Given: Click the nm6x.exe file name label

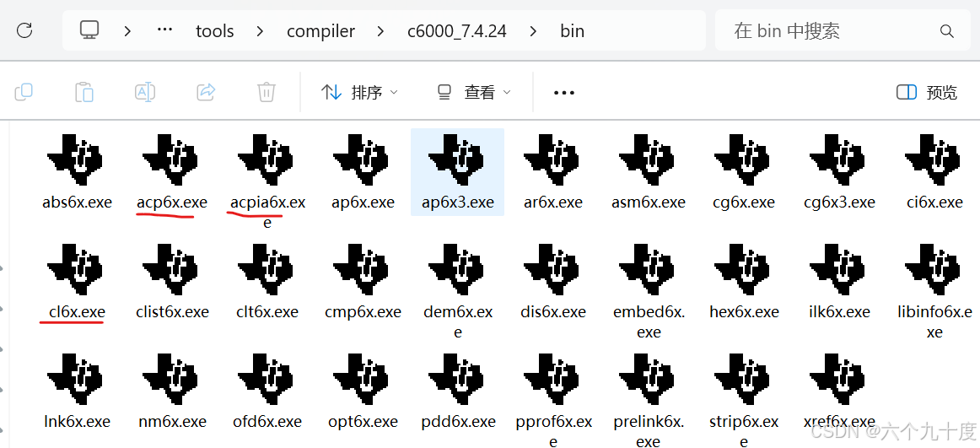Looking at the screenshot, I should pos(172,422).
